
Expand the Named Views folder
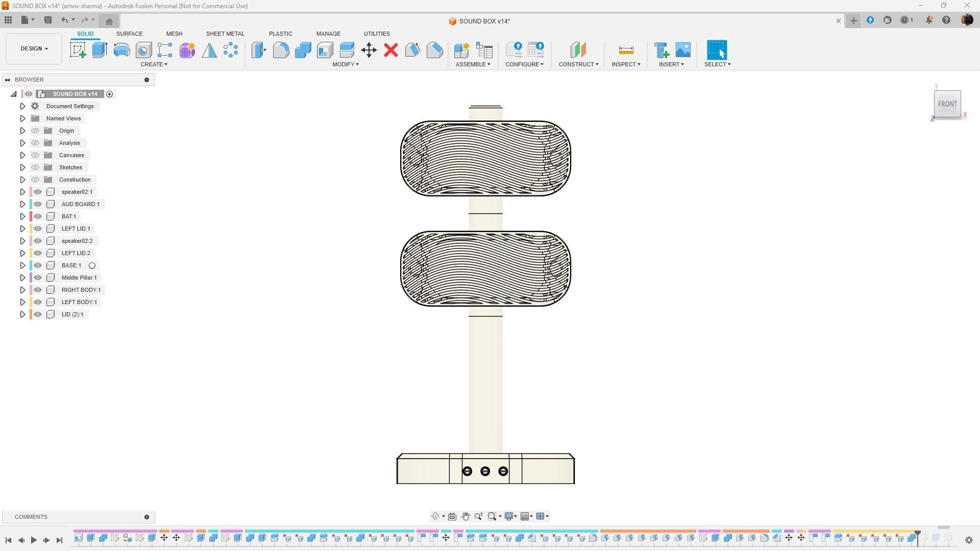click(22, 118)
